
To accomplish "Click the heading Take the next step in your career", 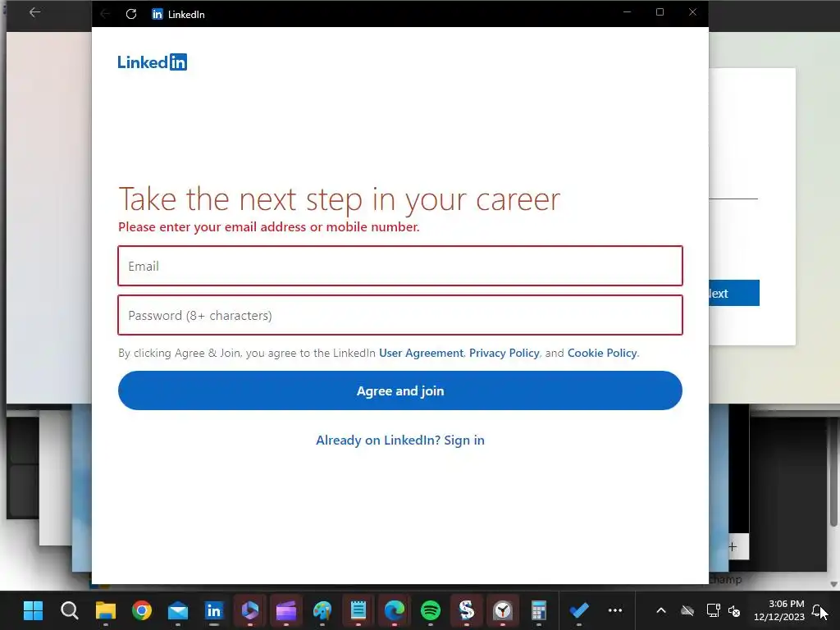I will pyautogui.click(x=339, y=199).
